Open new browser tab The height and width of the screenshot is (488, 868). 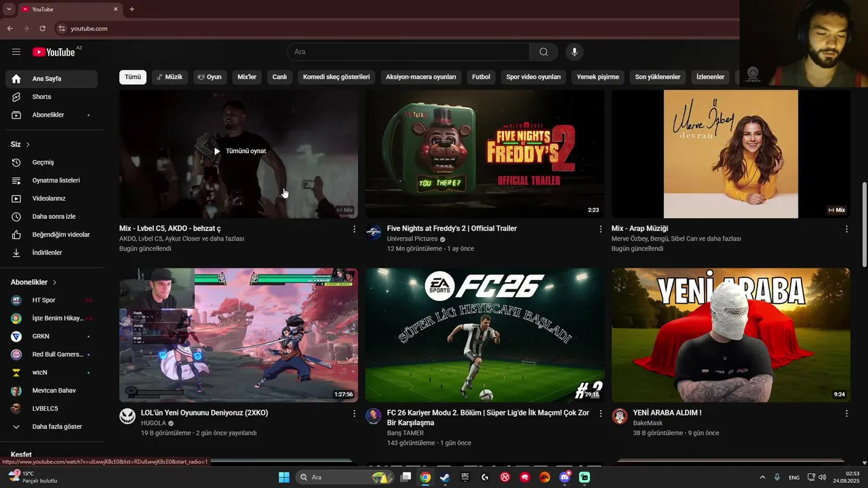pos(132,9)
